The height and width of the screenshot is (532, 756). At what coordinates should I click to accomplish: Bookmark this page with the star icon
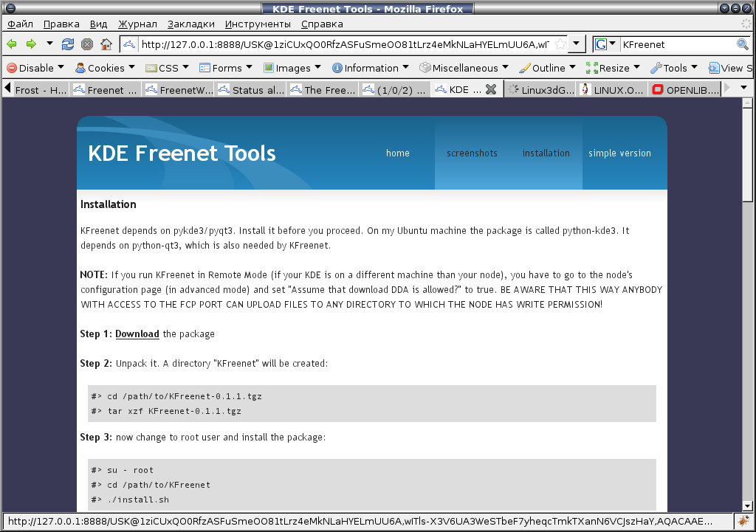(x=560, y=44)
